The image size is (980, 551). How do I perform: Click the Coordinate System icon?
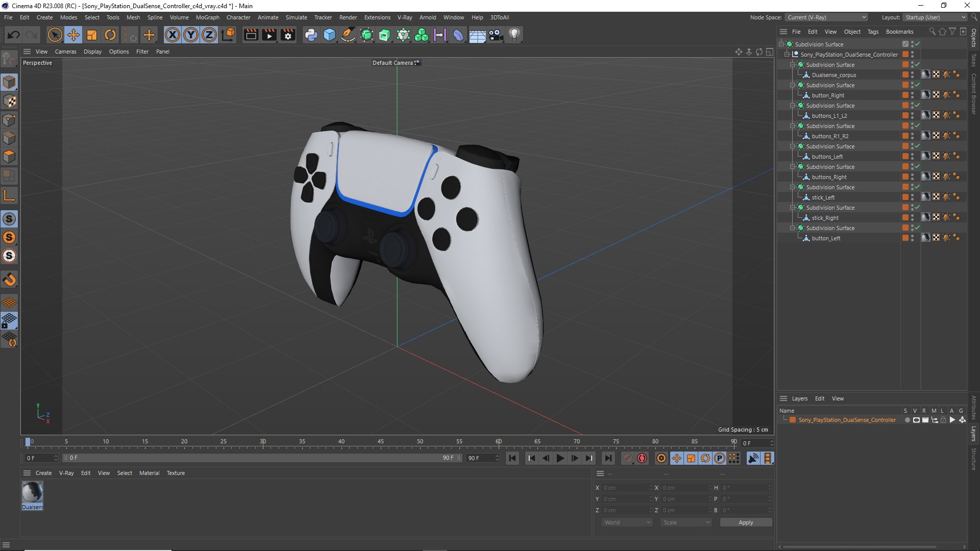[229, 35]
